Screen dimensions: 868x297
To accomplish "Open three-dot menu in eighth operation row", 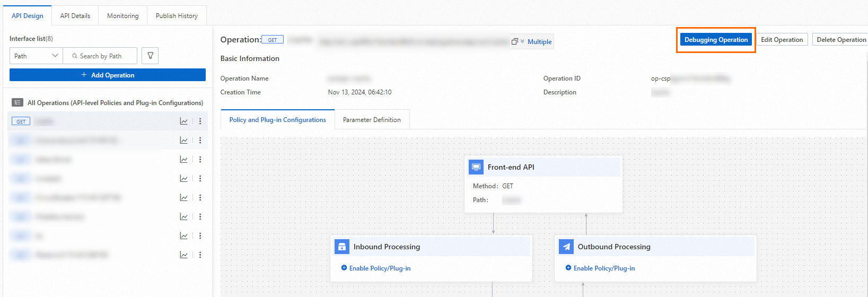I will [x=200, y=255].
